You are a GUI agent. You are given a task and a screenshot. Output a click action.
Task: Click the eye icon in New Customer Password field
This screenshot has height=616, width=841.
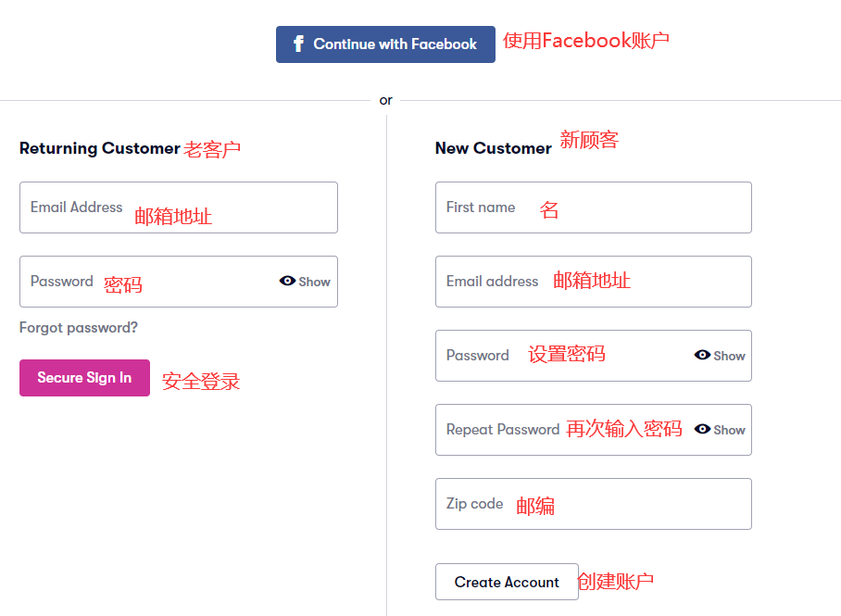pyautogui.click(x=702, y=355)
